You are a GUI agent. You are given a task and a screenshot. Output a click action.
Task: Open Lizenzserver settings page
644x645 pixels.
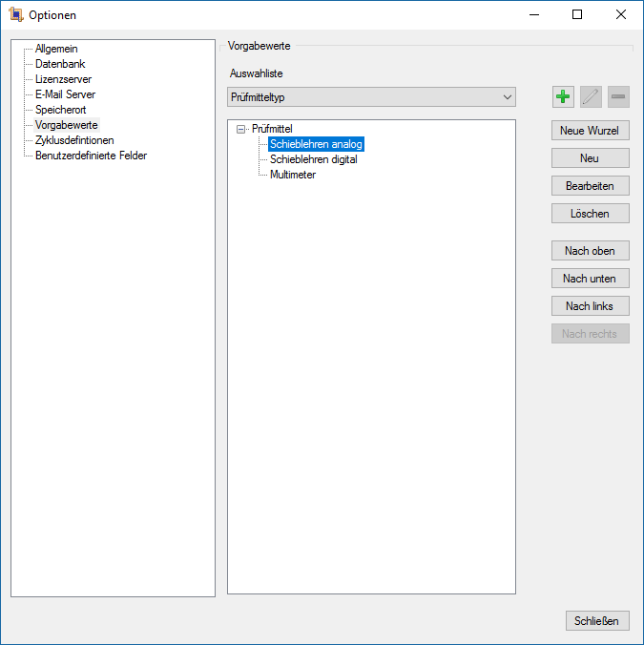(63, 79)
